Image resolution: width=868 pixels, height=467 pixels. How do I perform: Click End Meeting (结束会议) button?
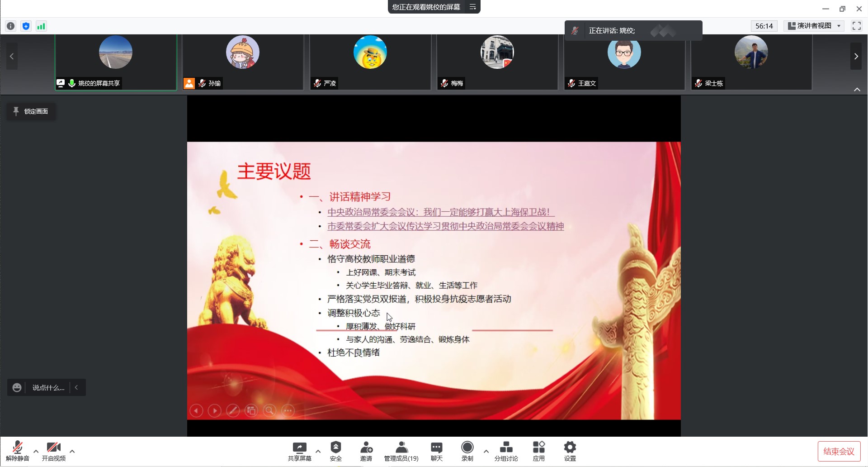839,451
